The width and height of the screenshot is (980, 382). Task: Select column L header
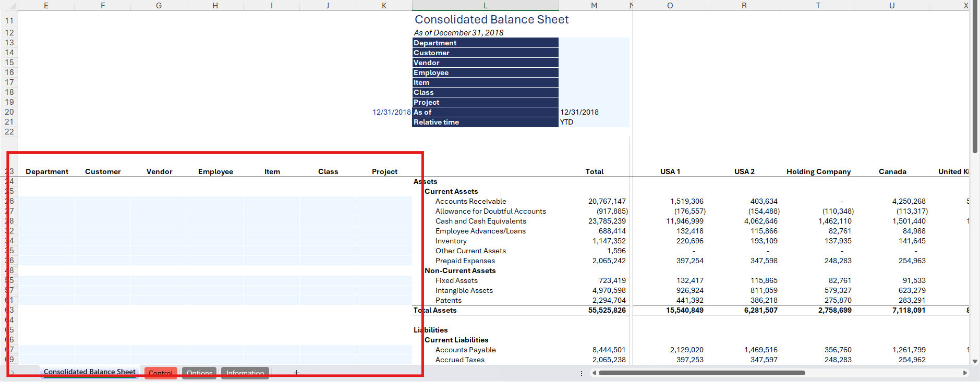[485, 5]
